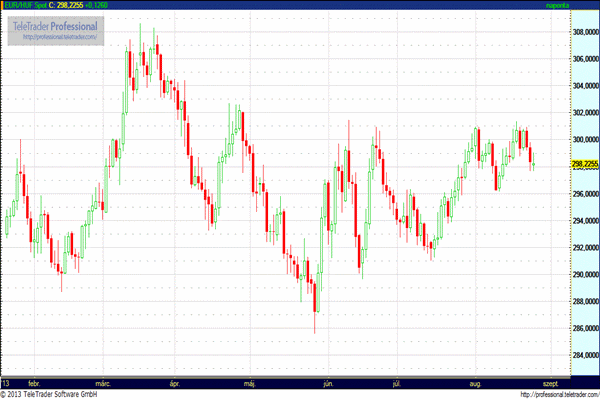The width and height of the screenshot is (600, 400).
Task: Select the 'aug.' month on time axis
Action: pyautogui.click(x=474, y=383)
